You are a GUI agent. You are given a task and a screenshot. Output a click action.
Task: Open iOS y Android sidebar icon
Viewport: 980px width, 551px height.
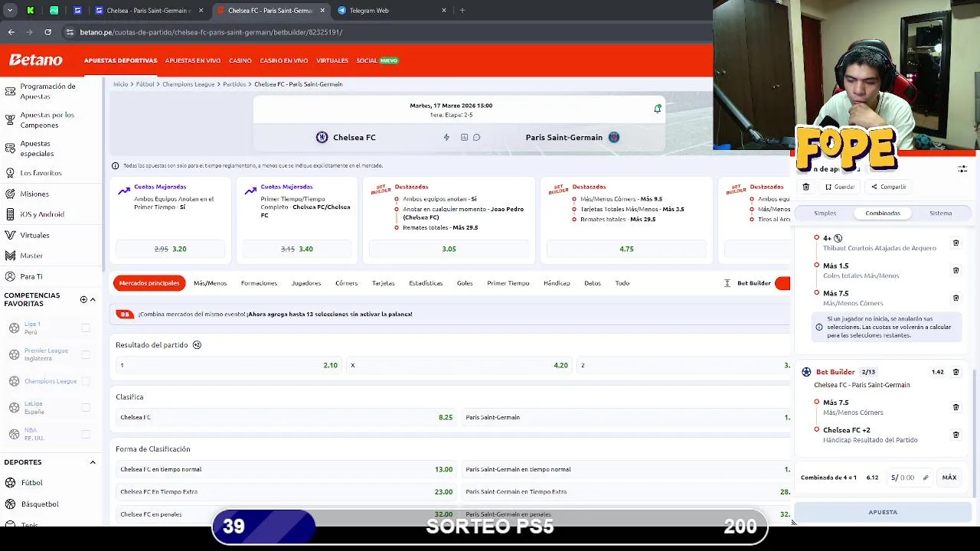10,214
